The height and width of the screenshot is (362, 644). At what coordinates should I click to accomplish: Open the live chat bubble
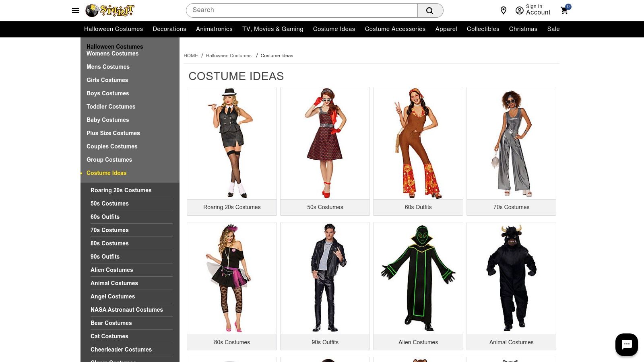coord(626,344)
